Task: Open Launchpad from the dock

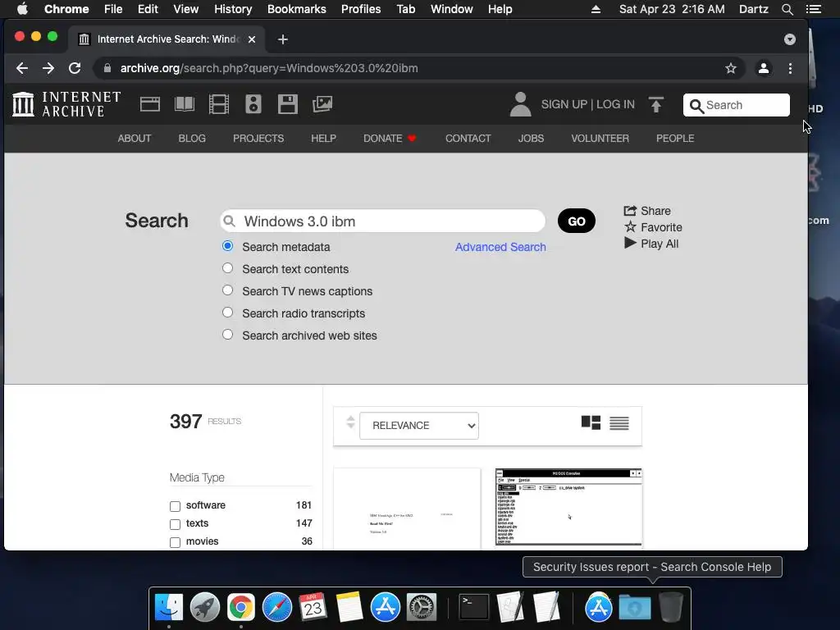Action: click(x=204, y=608)
